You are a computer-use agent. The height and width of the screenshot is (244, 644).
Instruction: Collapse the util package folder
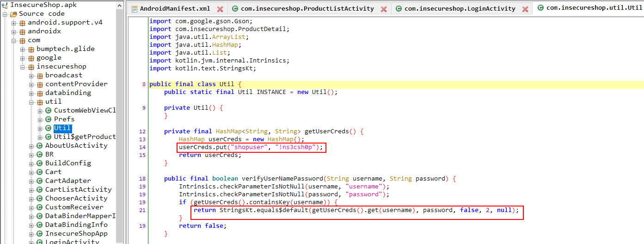pos(31,102)
